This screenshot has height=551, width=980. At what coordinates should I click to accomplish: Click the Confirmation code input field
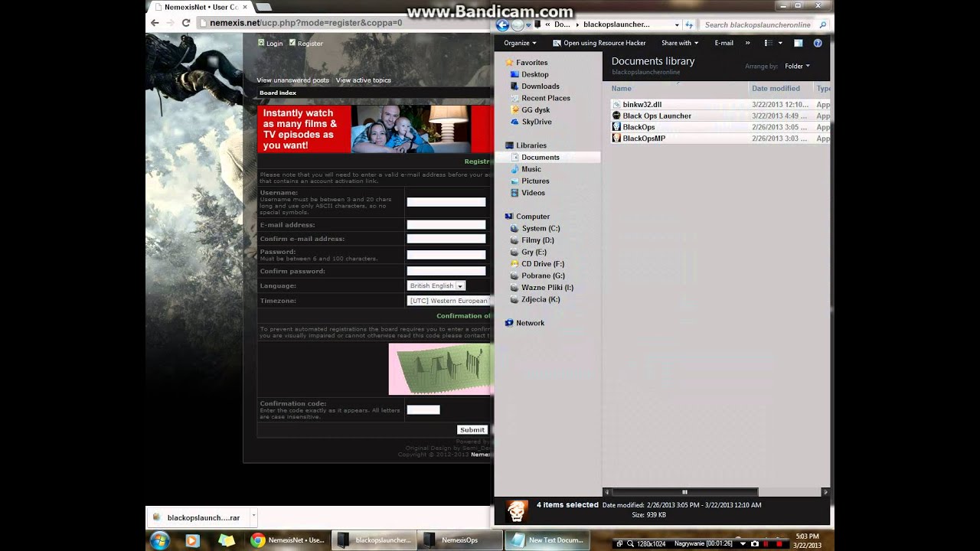pyautogui.click(x=423, y=409)
